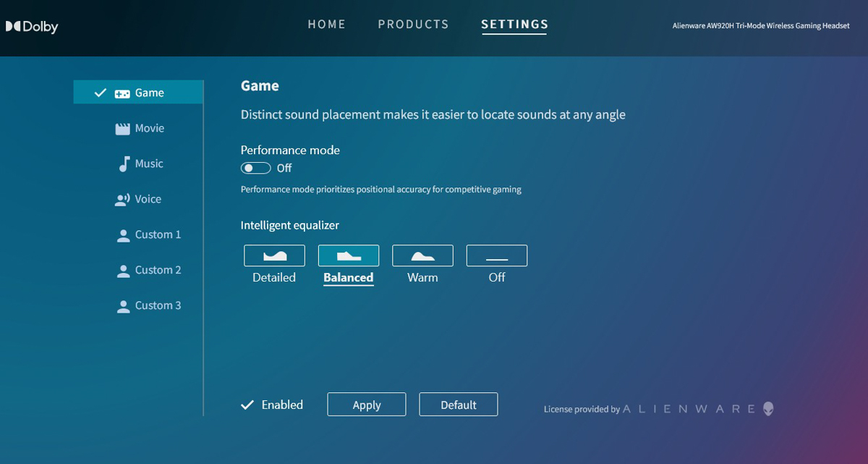868x464 pixels.
Task: Open the Products tab
Action: point(413,24)
